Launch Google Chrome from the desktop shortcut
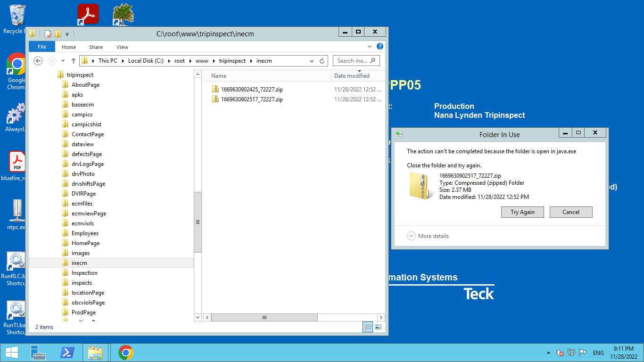 pos(16,71)
